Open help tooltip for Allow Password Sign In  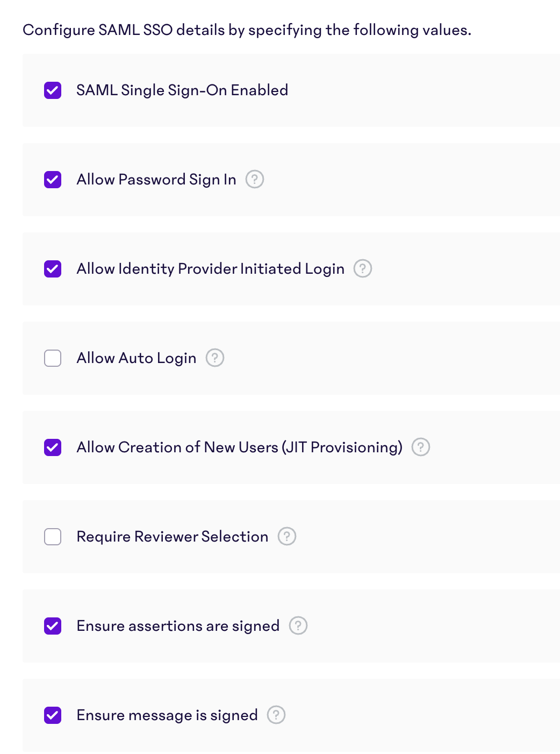(255, 179)
